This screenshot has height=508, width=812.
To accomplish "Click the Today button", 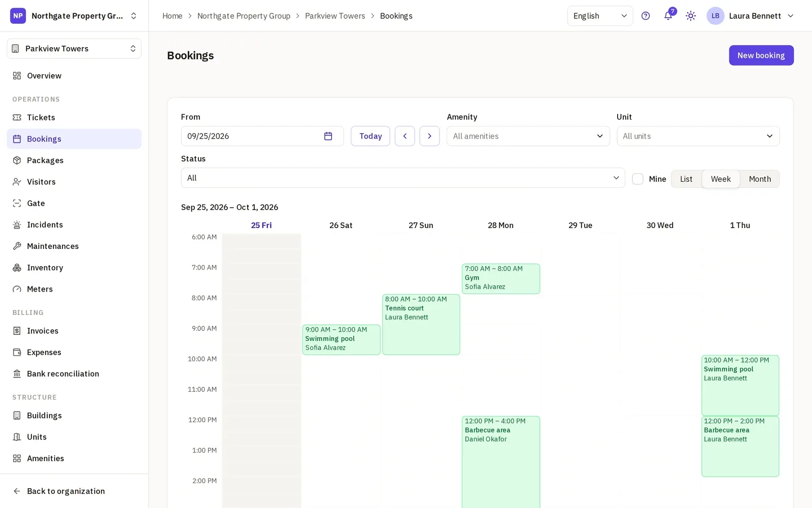I will pyautogui.click(x=370, y=136).
